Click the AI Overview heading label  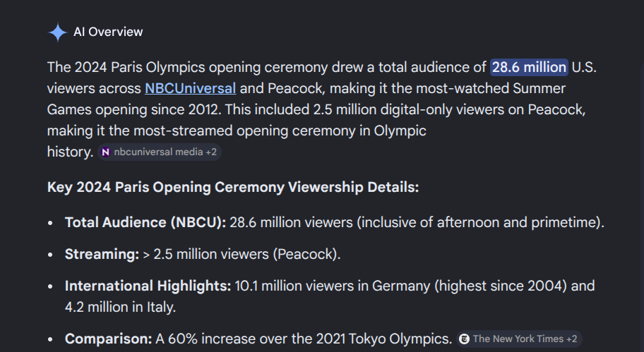[x=108, y=32]
